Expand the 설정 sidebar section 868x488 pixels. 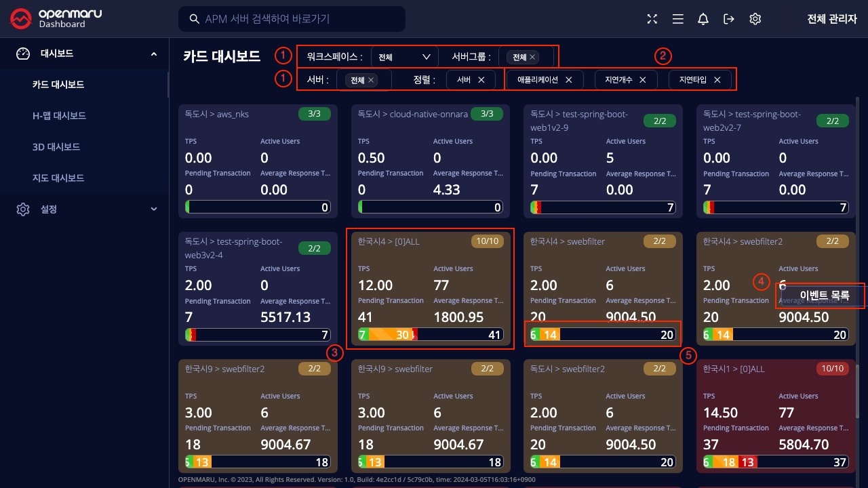click(153, 209)
